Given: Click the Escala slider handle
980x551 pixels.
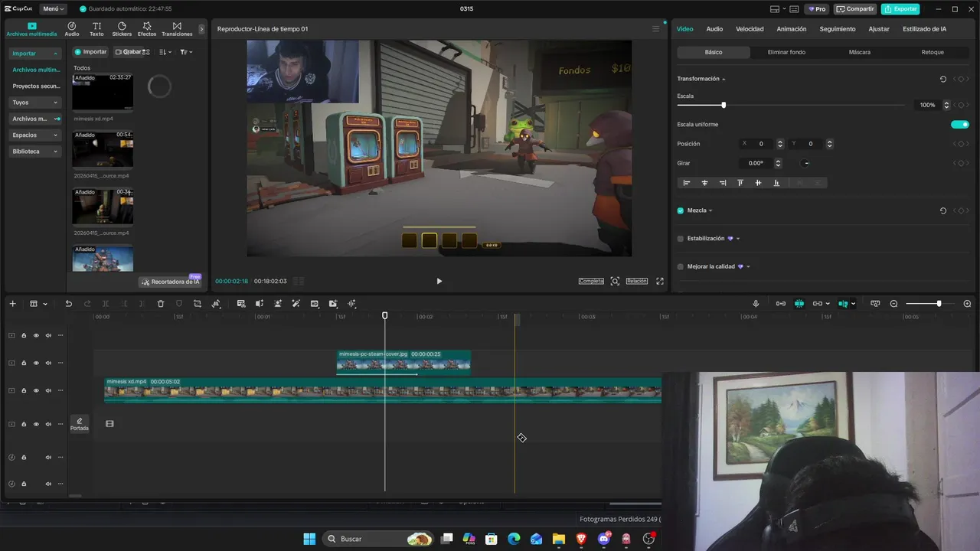Looking at the screenshot, I should click(x=724, y=105).
